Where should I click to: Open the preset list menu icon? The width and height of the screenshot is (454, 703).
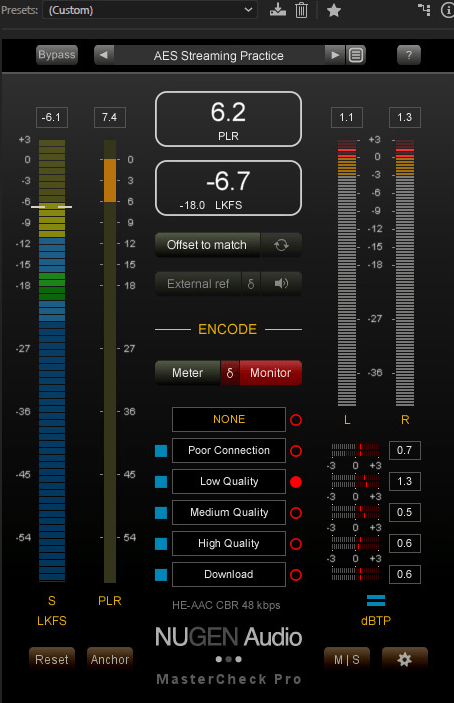click(356, 55)
